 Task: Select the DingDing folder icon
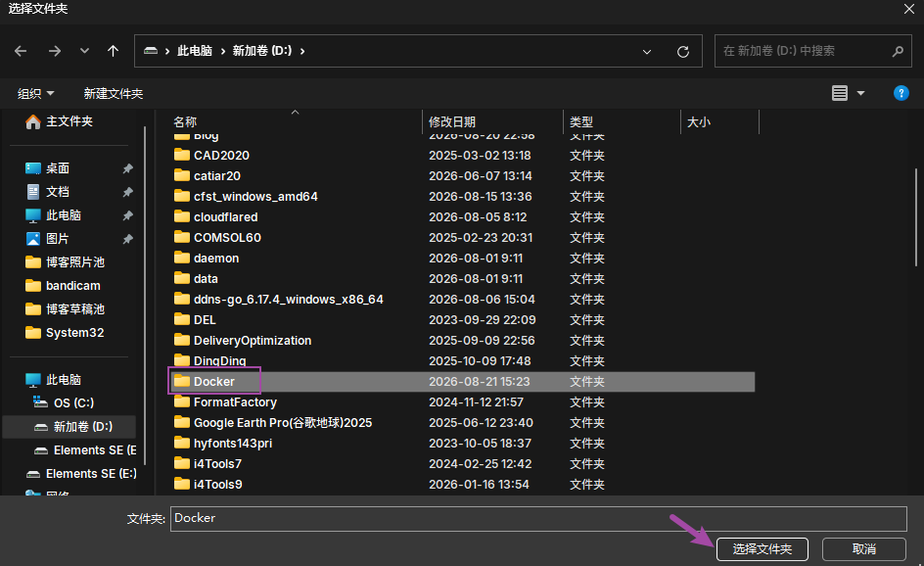click(182, 360)
